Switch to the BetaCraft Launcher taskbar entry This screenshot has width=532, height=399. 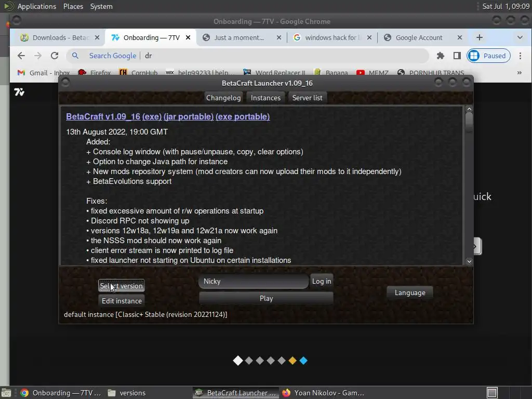pyautogui.click(x=236, y=393)
